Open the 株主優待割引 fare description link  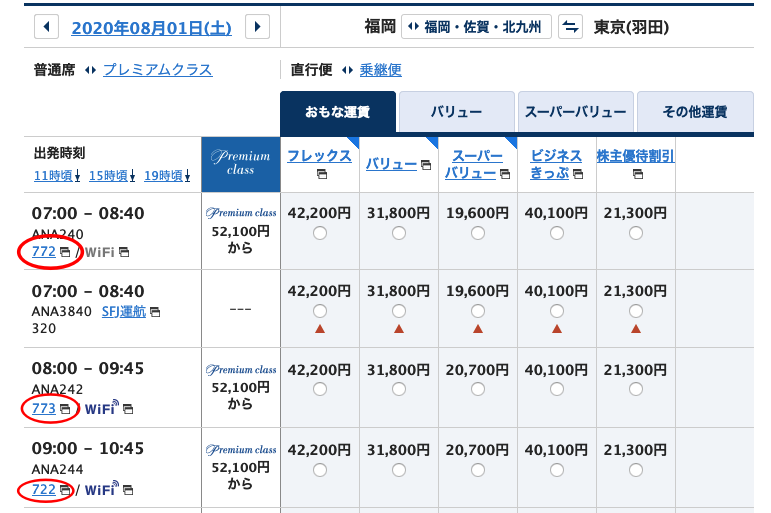click(635, 155)
